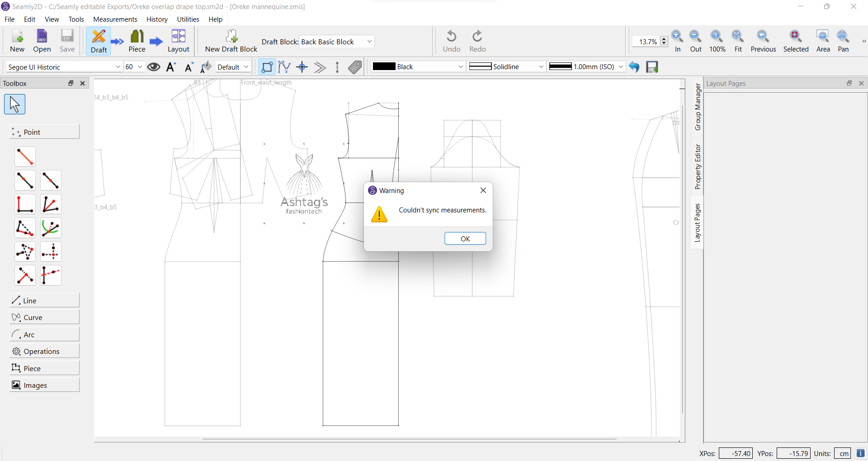Toggle the crosshair axis origin display
The height and width of the screenshot is (461, 868).
(302, 67)
